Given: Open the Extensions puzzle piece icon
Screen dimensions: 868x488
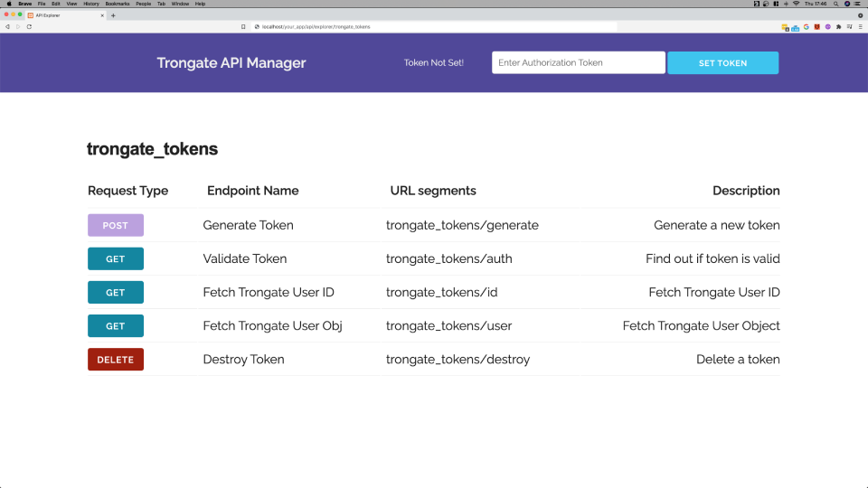Looking at the screenshot, I should [x=839, y=26].
